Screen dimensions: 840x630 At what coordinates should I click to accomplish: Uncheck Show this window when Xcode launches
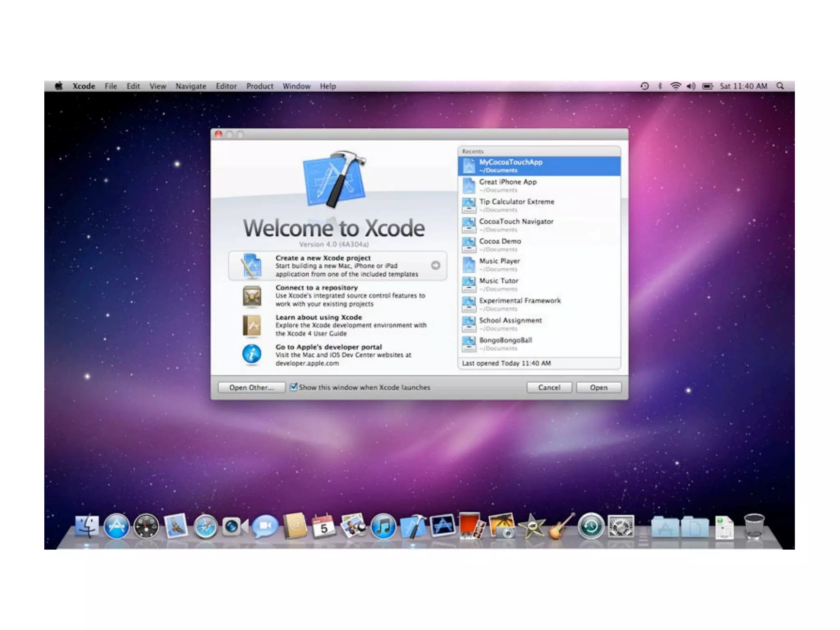[294, 387]
